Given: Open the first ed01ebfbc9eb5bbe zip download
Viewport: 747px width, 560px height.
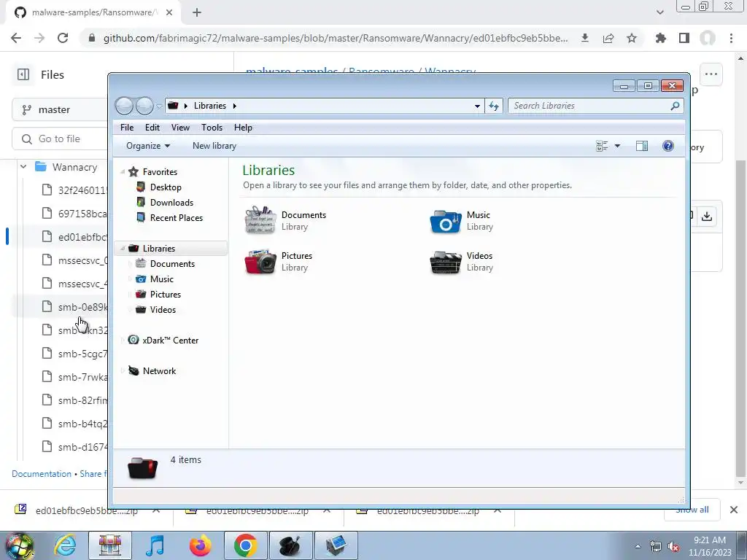Looking at the screenshot, I should coord(86,511).
